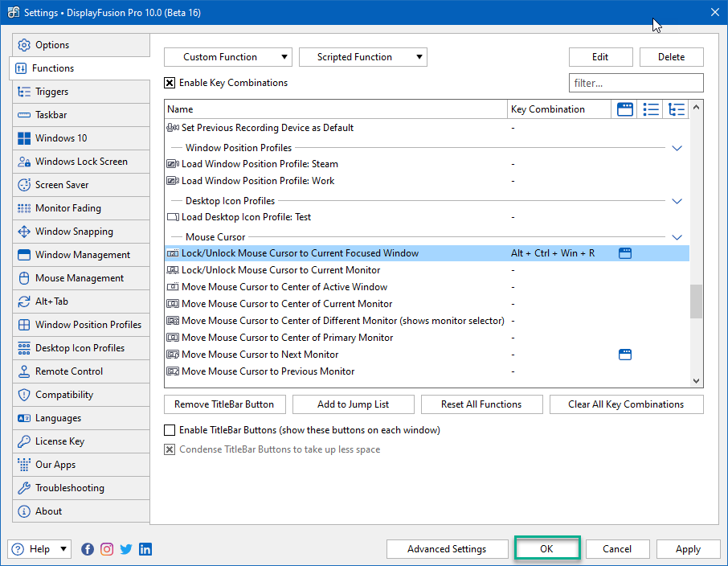Click the DisplayFusion app icon in title bar
This screenshot has width=728, height=566.
14,13
